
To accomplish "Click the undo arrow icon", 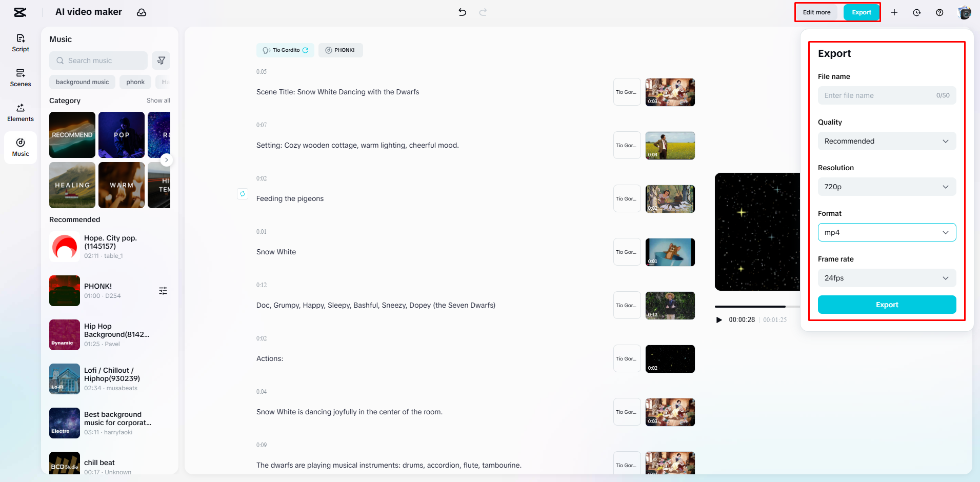I will [x=462, y=12].
